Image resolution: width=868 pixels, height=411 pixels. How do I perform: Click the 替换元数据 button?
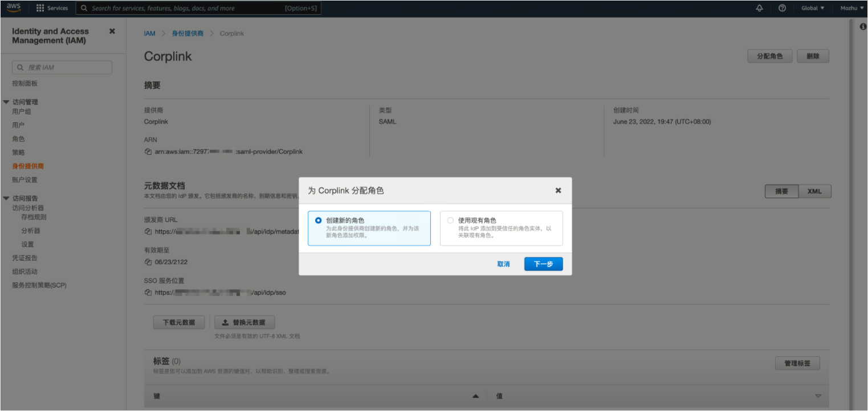pos(244,322)
